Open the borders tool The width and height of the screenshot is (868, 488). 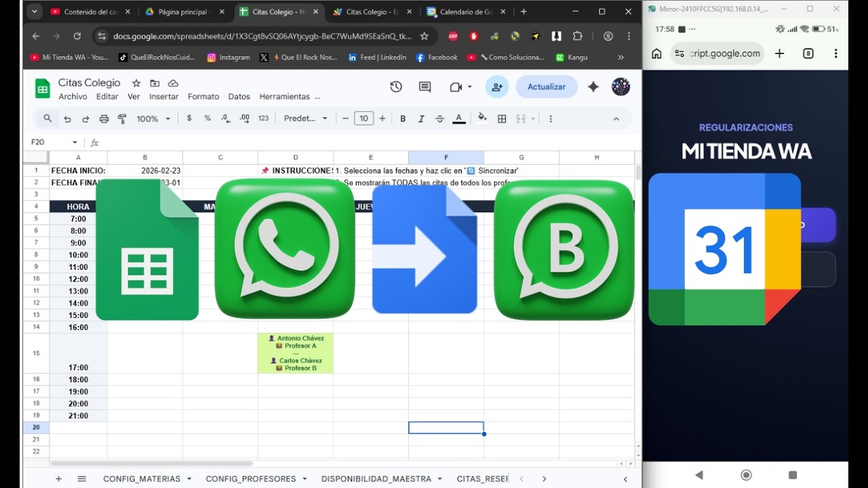pos(502,119)
